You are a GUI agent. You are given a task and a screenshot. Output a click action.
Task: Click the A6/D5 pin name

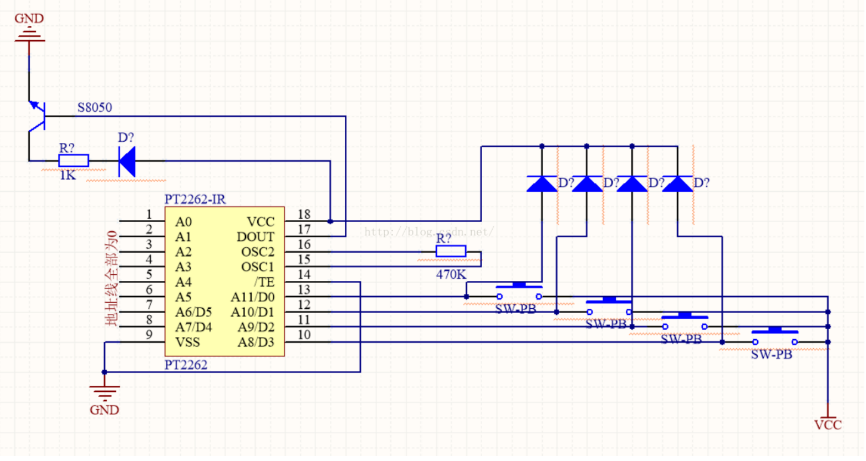click(193, 312)
